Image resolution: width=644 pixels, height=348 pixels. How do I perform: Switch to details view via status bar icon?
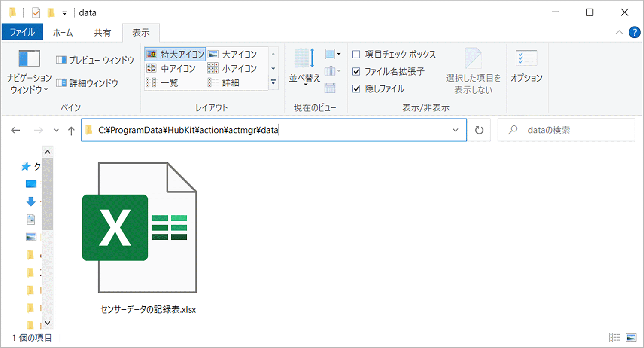click(614, 337)
